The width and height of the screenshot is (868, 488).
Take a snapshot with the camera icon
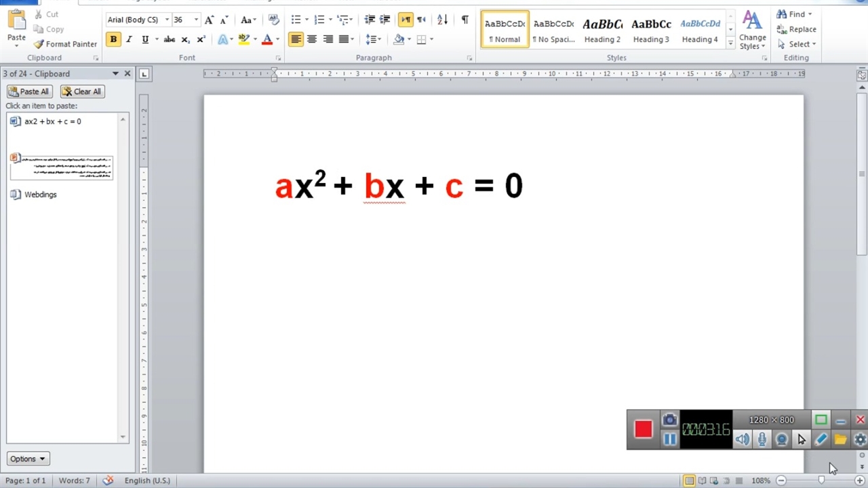pyautogui.click(x=669, y=420)
